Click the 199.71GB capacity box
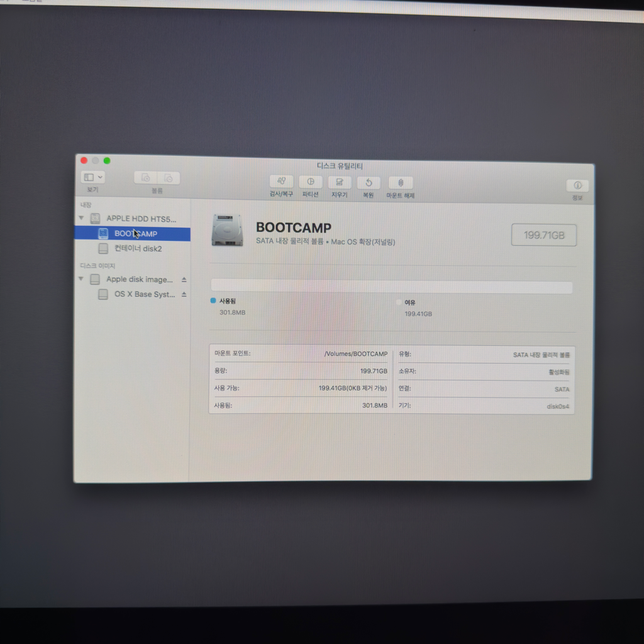The height and width of the screenshot is (644, 644). pyautogui.click(x=544, y=235)
